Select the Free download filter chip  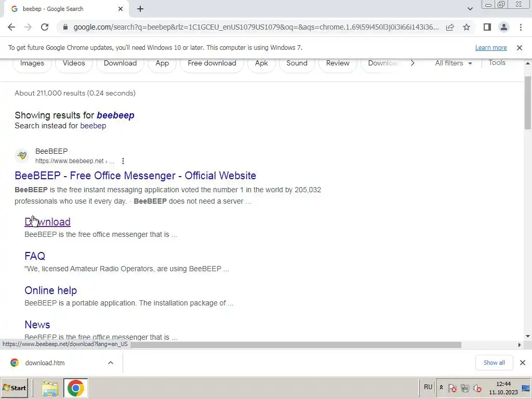(x=212, y=63)
